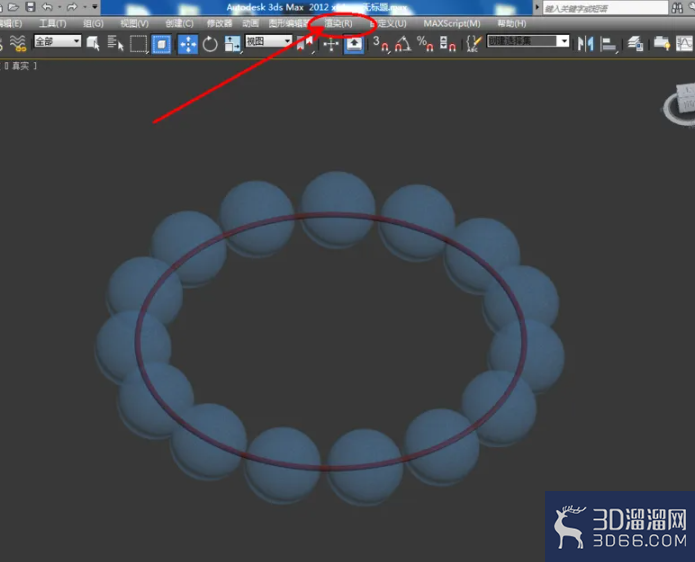Screen dimensions: 695x562
Task: Open the MAXScript(M) menu
Action: (452, 23)
